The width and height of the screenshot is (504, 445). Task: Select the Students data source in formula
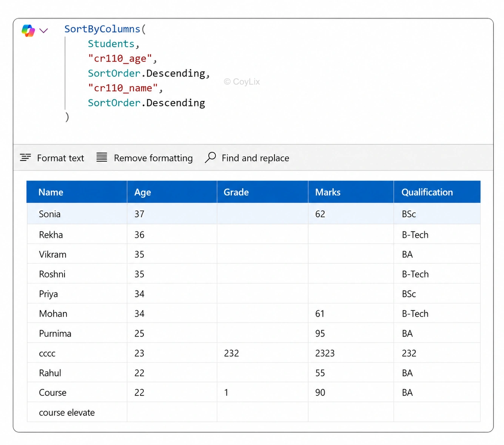coord(111,44)
